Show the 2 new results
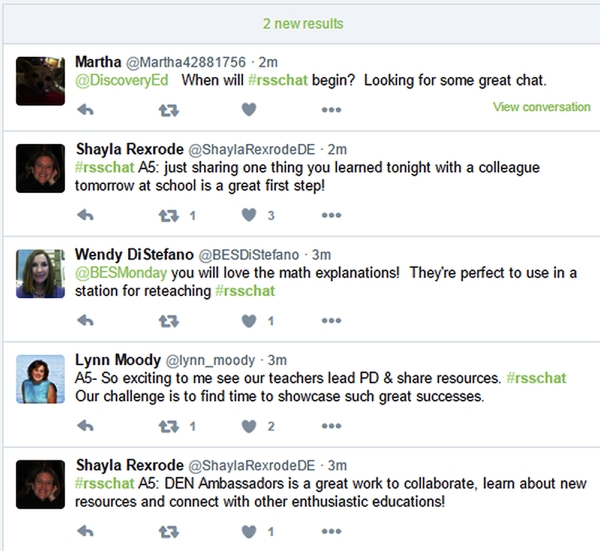 pos(302,23)
